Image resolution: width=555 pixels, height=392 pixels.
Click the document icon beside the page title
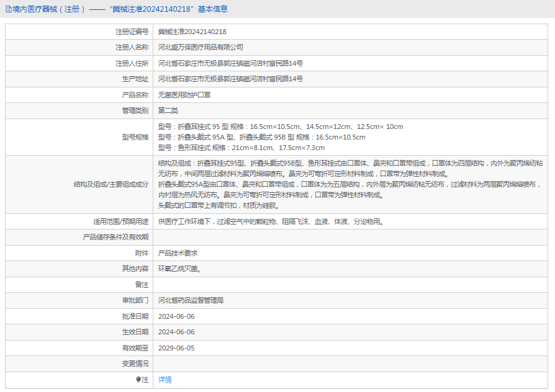point(9,9)
